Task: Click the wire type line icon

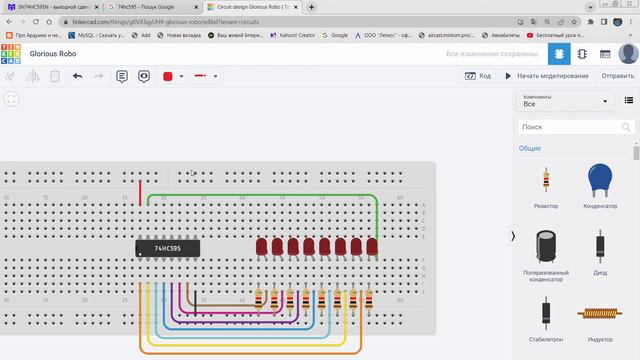Action: pyautogui.click(x=200, y=76)
